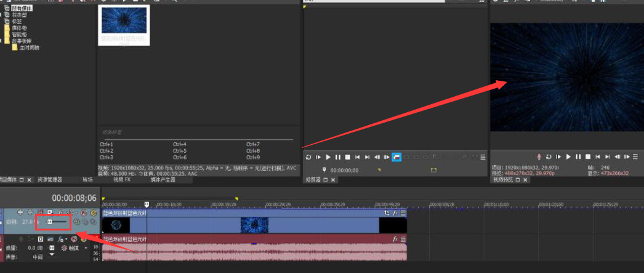Viewport: 644px width, 273px height.
Task: Step to next frame in the trimmer
Action: [x=387, y=157]
